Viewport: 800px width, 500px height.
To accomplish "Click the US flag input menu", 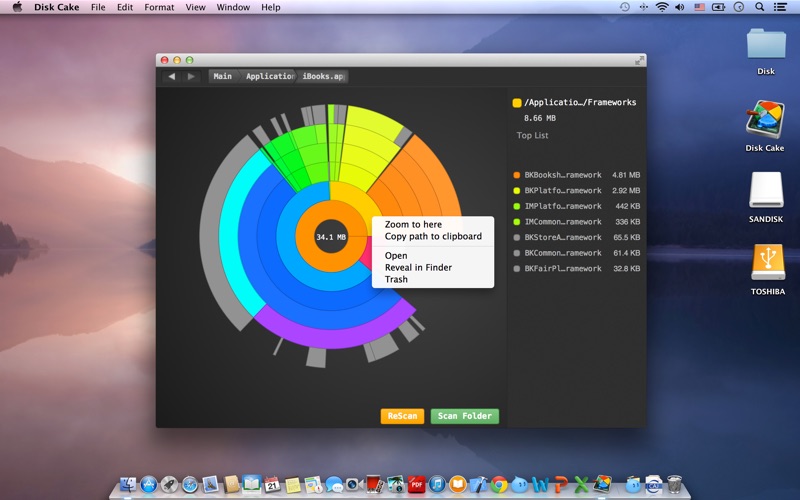I will (x=699, y=7).
